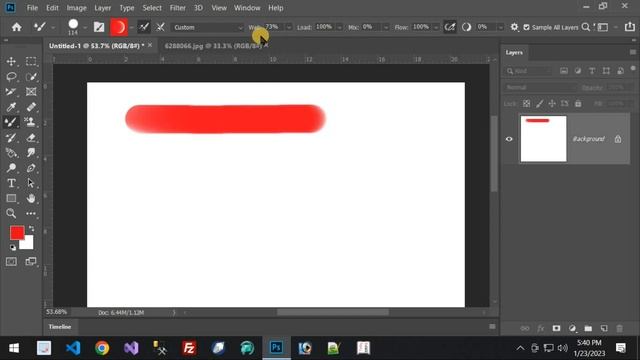Viewport: 640px width, 360px height.
Task: Hide the Background layer visibility eye
Action: [x=509, y=139]
